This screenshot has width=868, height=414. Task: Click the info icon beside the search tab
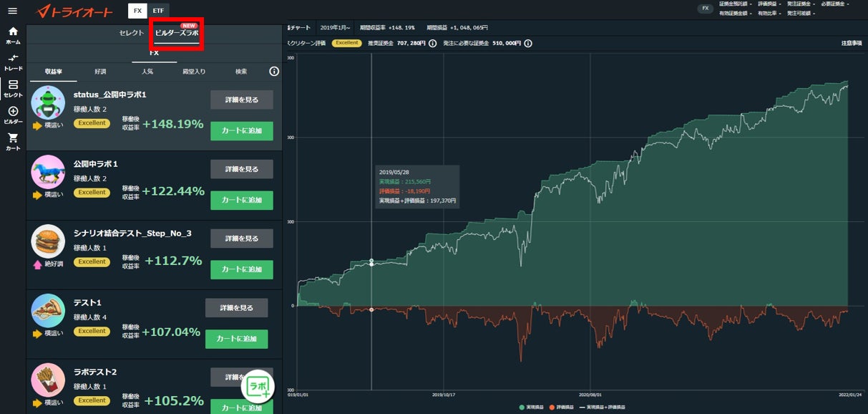tap(273, 72)
